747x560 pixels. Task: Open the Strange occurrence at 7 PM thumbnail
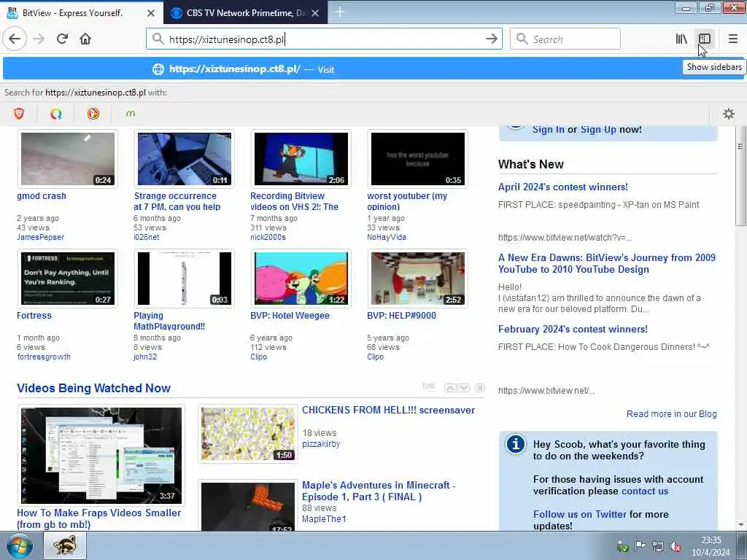tap(185, 158)
